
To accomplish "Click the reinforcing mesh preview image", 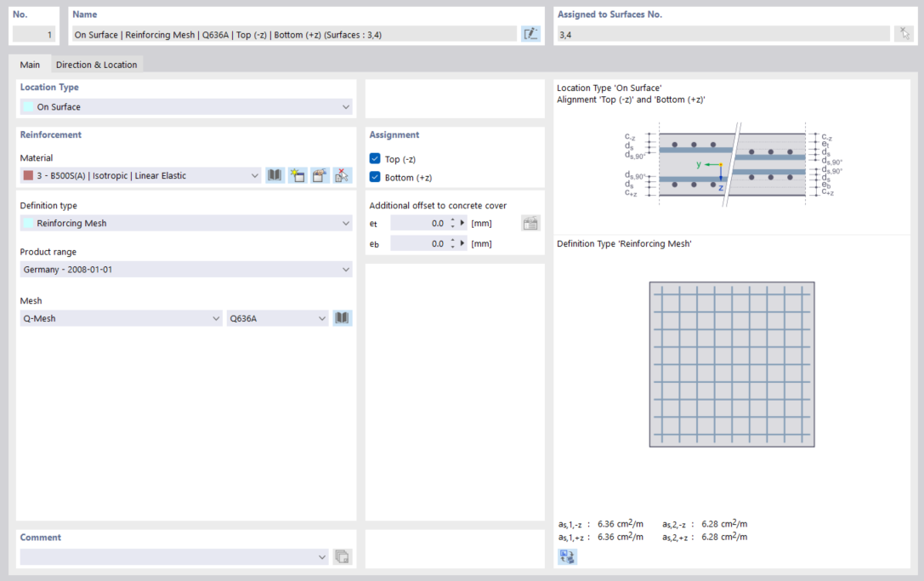I will pyautogui.click(x=732, y=364).
